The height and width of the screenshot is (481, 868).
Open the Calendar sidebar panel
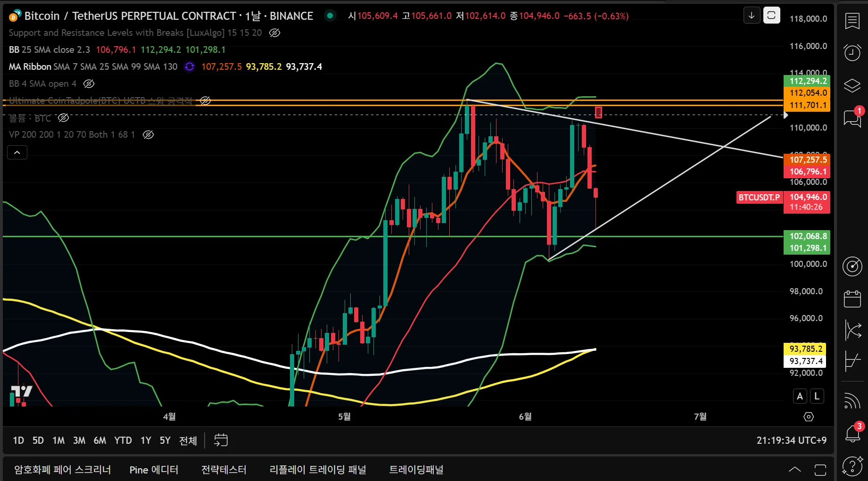(x=852, y=299)
